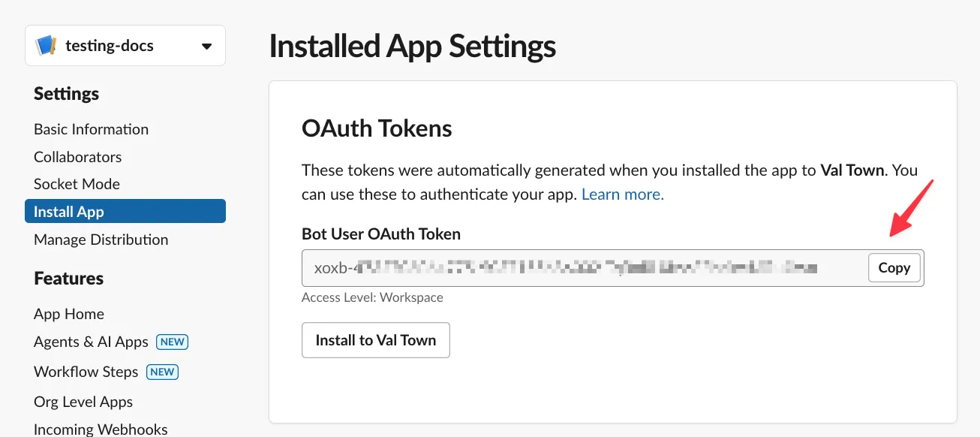The height and width of the screenshot is (437, 980).
Task: Go to Org Level Apps
Action: tap(83, 402)
